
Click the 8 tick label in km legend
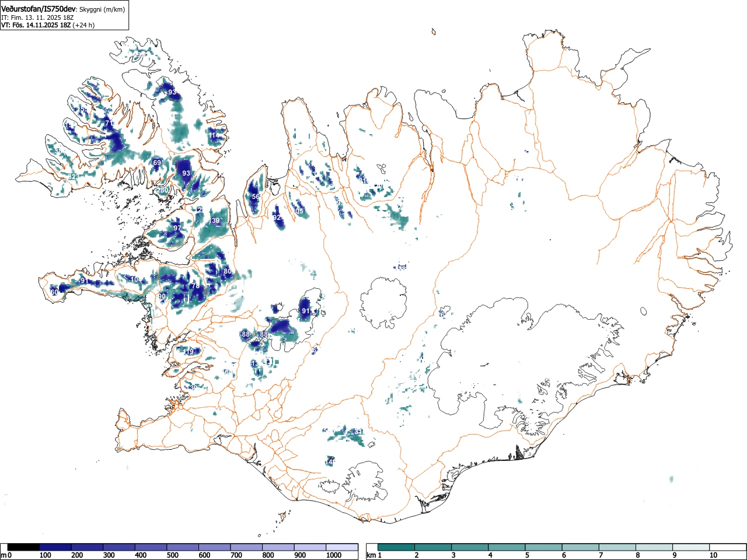pos(637,555)
